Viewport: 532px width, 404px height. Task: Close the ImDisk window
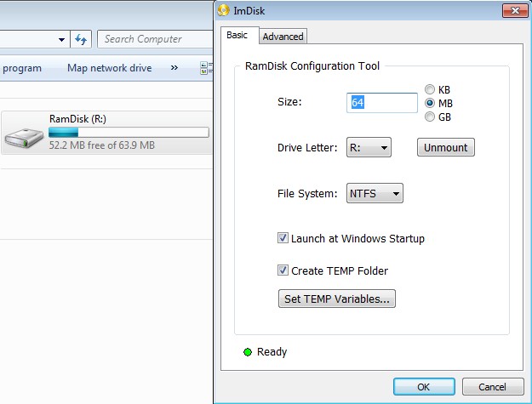(x=515, y=10)
